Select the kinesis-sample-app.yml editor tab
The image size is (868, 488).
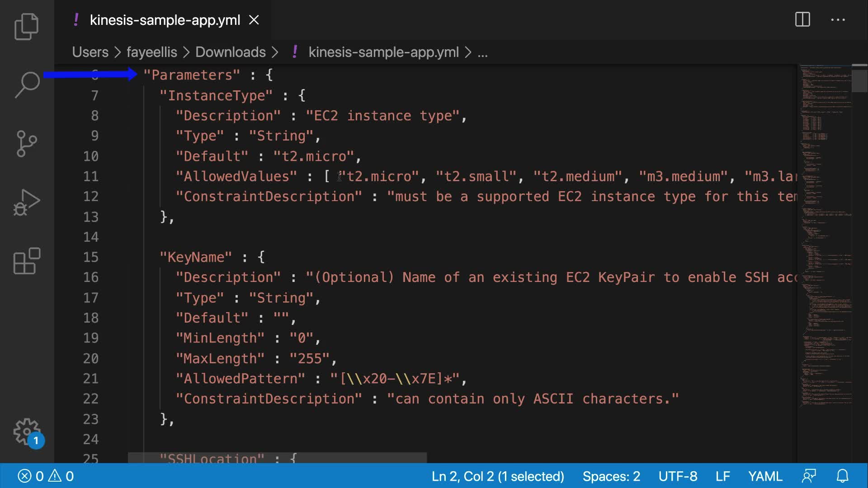(x=165, y=20)
